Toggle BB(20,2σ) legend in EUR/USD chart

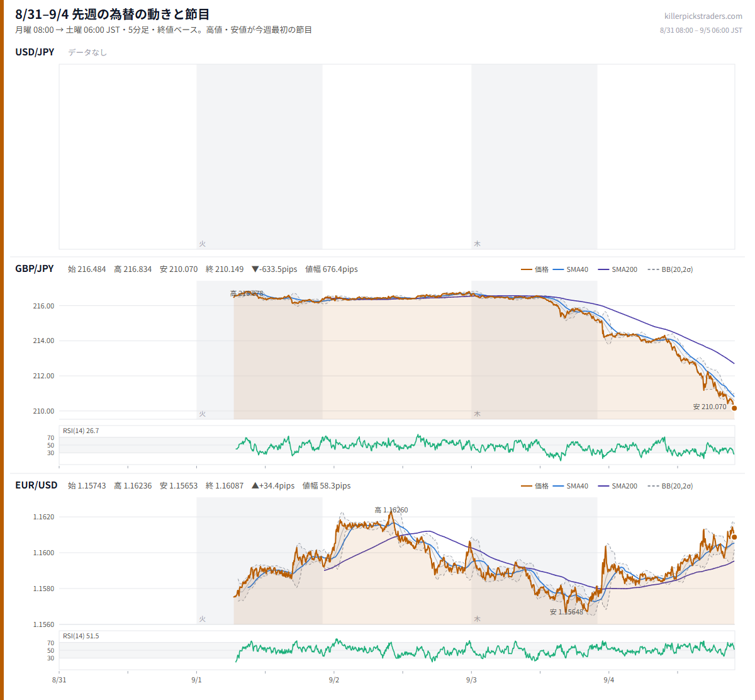point(670,486)
